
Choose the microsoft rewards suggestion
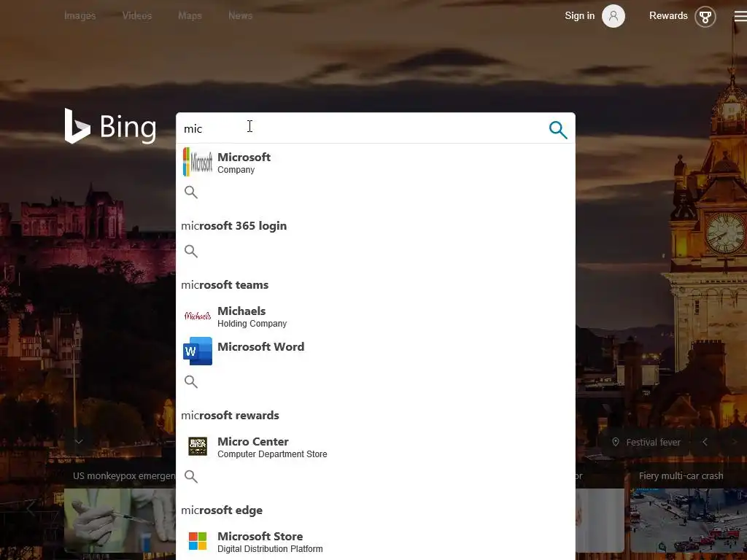coord(230,415)
